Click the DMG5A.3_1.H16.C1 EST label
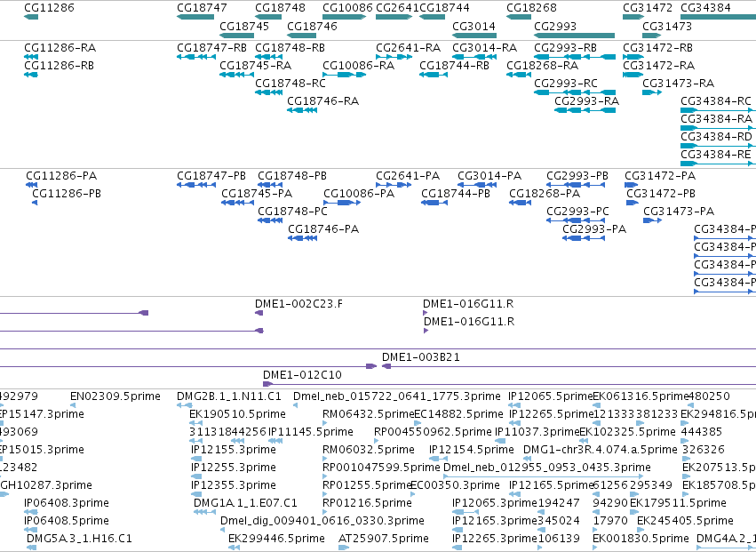The height and width of the screenshot is (552, 756). [x=79, y=538]
